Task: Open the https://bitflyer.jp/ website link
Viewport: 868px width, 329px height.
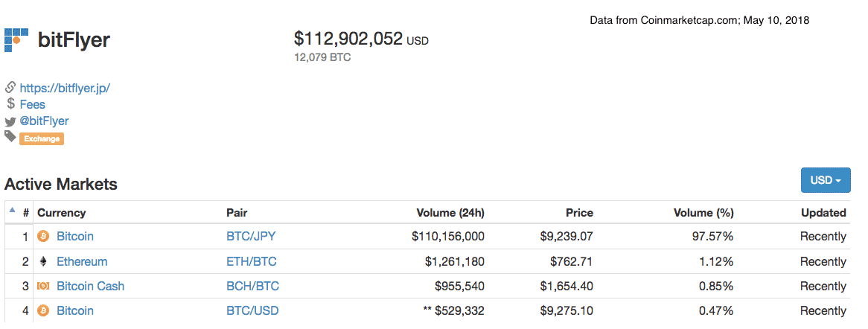Action: (65, 88)
